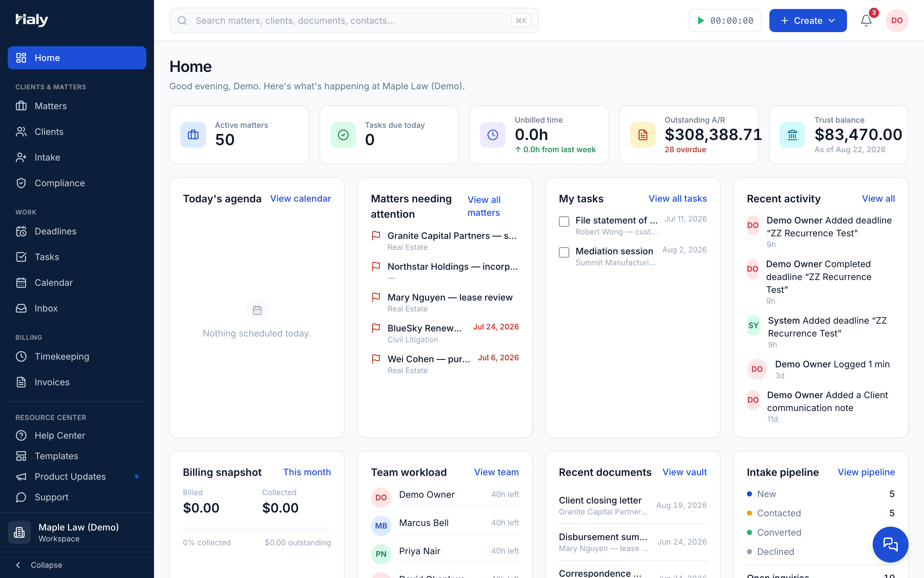
Task: Click Marcus Bell's workload progress bar
Action: click(x=459, y=534)
